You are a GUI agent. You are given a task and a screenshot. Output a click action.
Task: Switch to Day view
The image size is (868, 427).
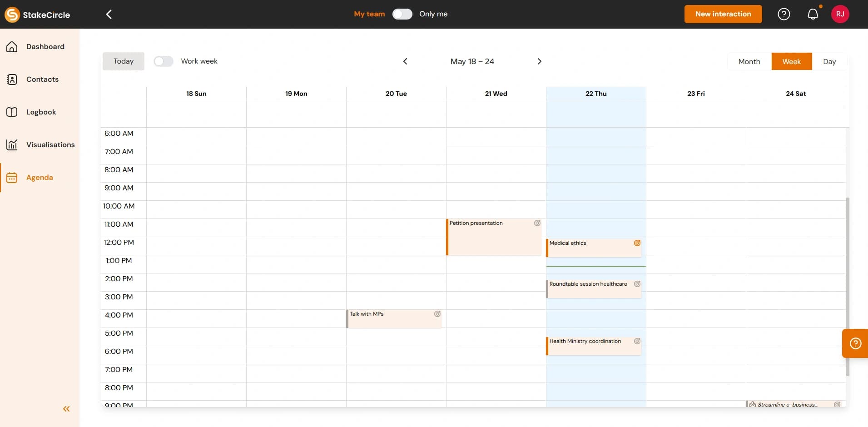[829, 61]
